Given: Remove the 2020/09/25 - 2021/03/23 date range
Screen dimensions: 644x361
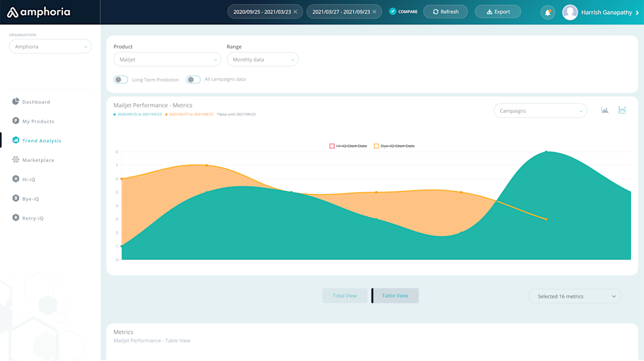Looking at the screenshot, I should click(296, 12).
